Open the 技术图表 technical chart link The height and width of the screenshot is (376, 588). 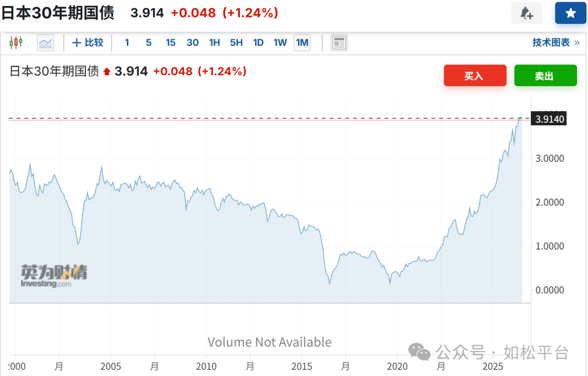tap(556, 43)
